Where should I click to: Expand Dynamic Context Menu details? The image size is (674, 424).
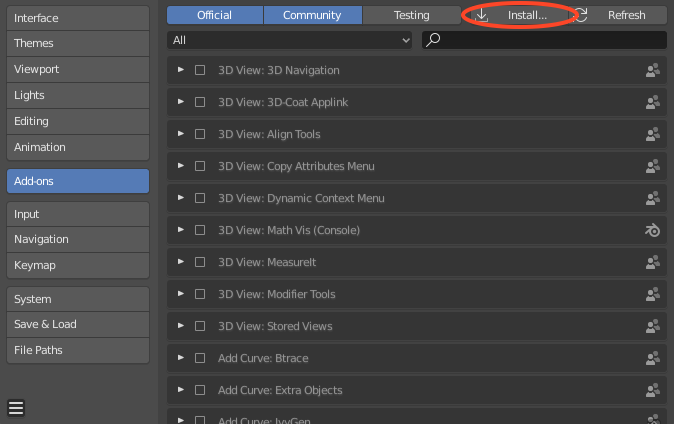(181, 198)
